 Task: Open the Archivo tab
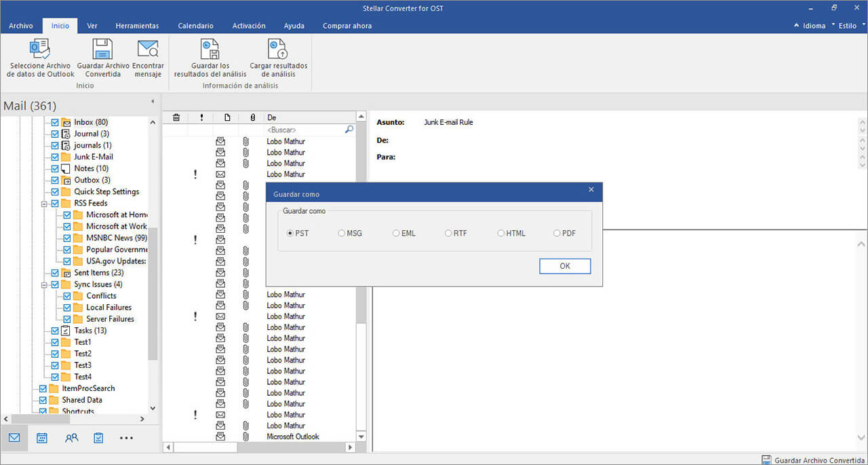click(x=21, y=26)
